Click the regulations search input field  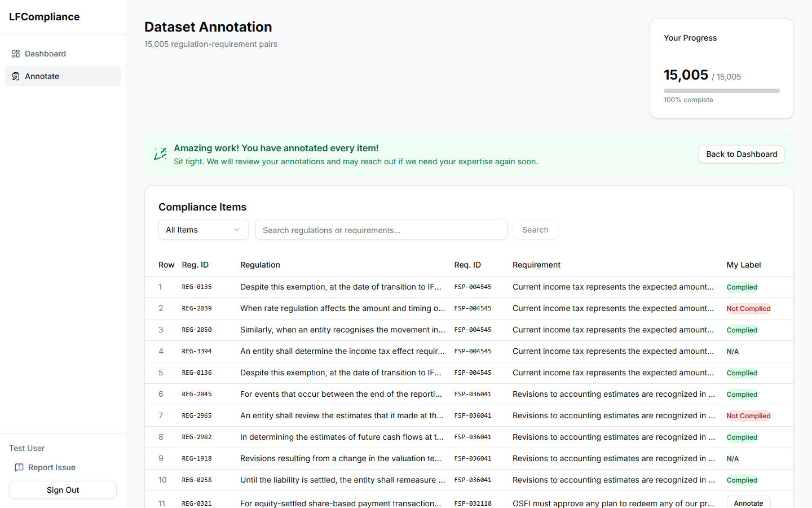click(x=381, y=230)
